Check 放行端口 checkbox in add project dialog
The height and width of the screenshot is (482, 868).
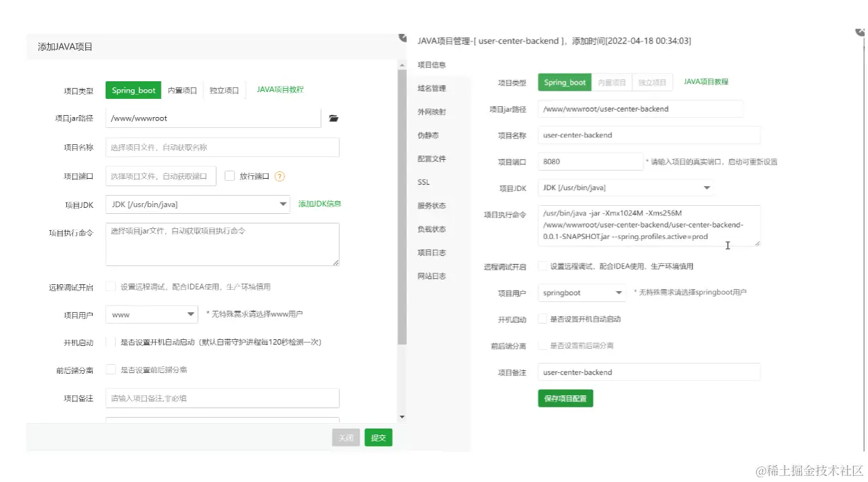point(230,176)
